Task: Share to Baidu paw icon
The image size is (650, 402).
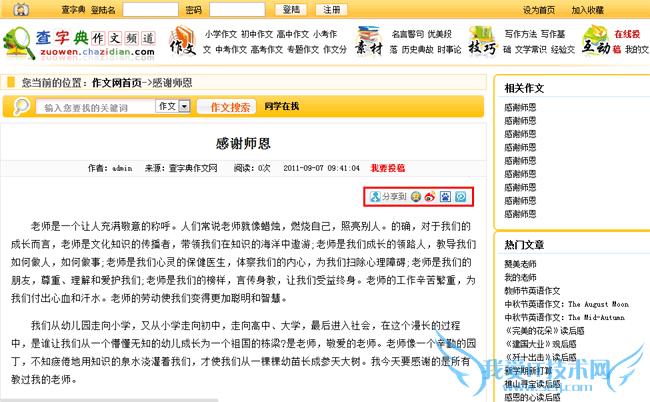Action: [x=445, y=196]
